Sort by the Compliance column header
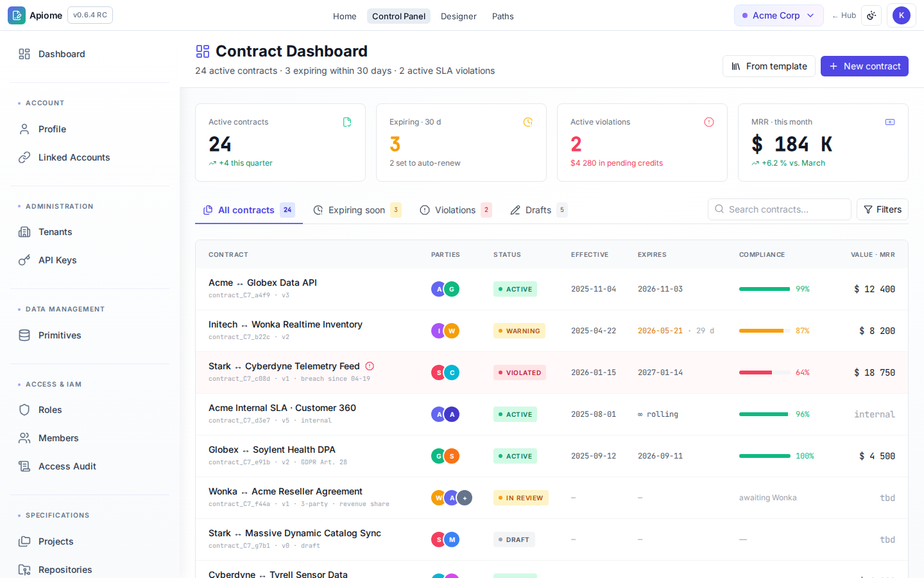The image size is (924, 578). click(762, 255)
